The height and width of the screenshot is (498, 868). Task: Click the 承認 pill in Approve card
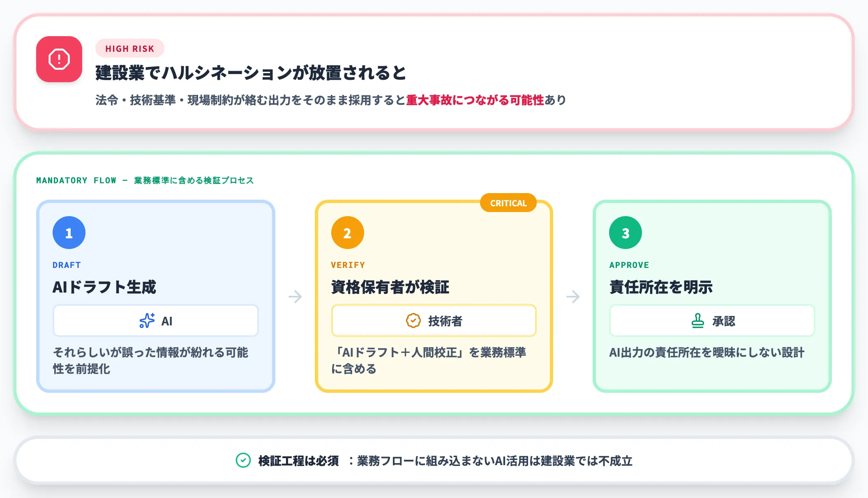[712, 320]
